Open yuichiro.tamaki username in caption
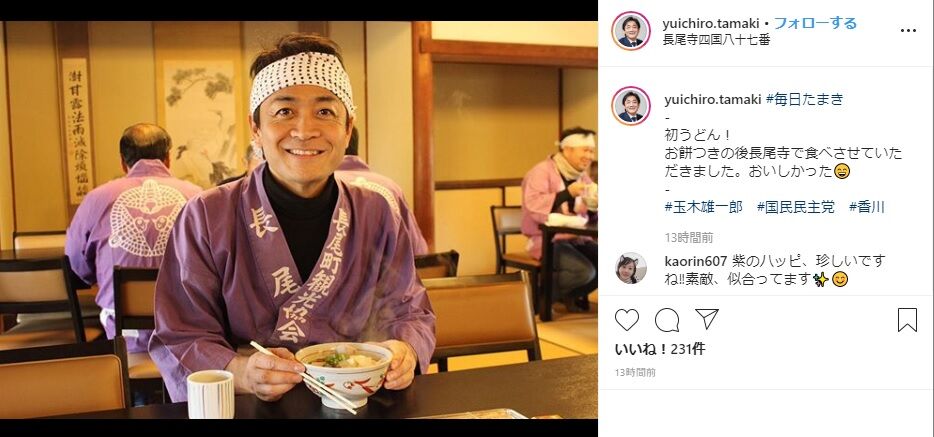Image resolution: width=934 pixels, height=437 pixels. click(x=713, y=99)
